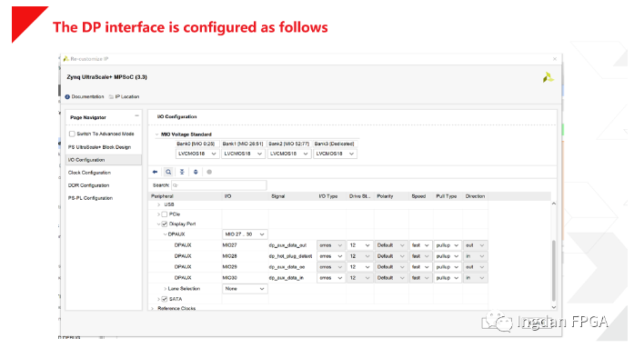Image resolution: width=644 pixels, height=358 pixels.
Task: Select dp_aux_data_out signal cell
Action: (x=288, y=245)
